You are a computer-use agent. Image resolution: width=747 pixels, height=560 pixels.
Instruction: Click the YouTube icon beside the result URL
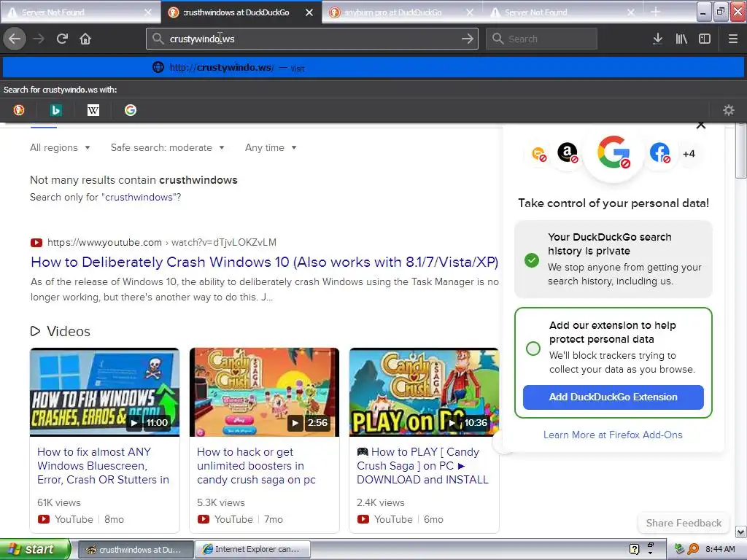click(36, 243)
